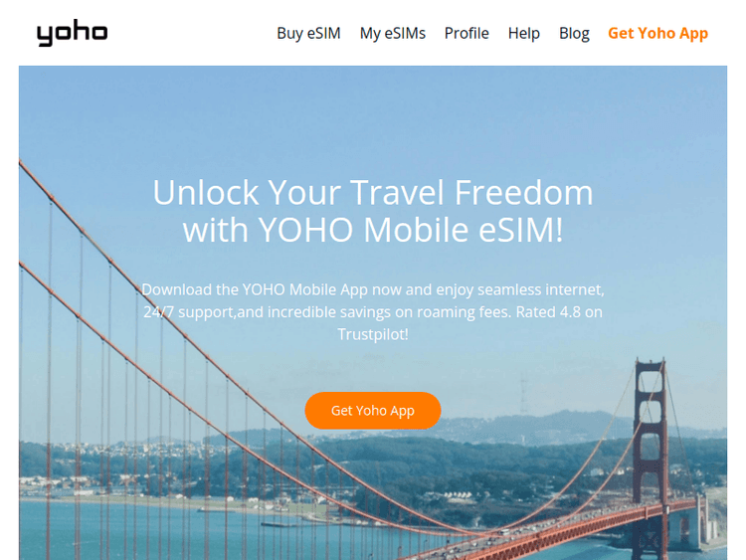Click the 'incredible savings on roaming fees' text
746x560 pixels.
click(x=389, y=311)
